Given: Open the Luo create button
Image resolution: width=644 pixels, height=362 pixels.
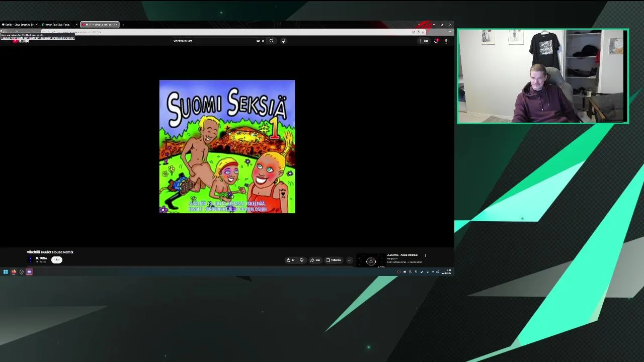Looking at the screenshot, I should pos(424,41).
